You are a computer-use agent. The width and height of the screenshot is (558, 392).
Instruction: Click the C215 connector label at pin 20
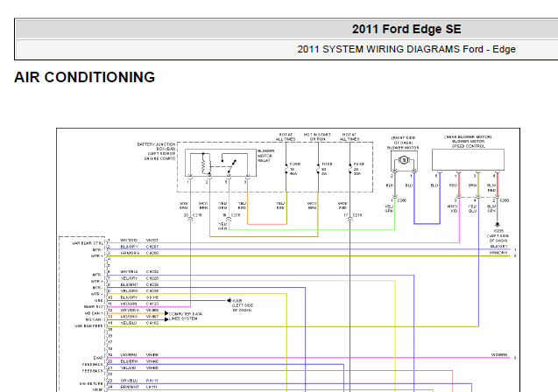pyautogui.click(x=197, y=215)
